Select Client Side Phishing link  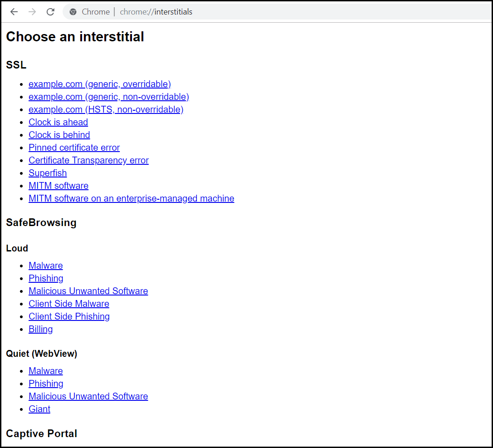pos(69,316)
